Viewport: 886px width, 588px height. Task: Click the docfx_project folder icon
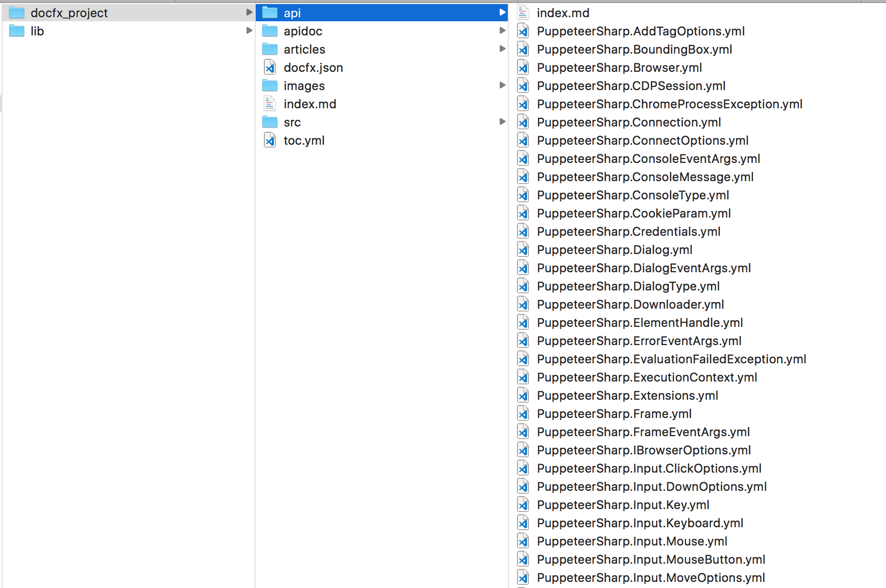click(17, 13)
